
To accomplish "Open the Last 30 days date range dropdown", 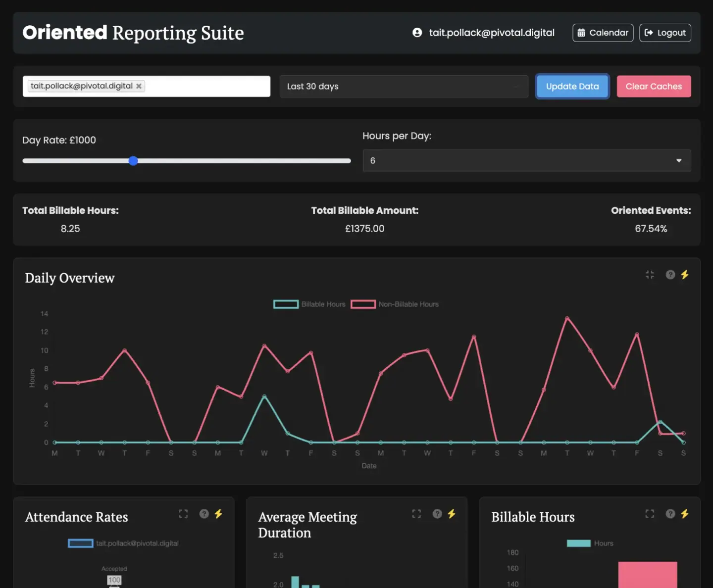I will 404,86.
